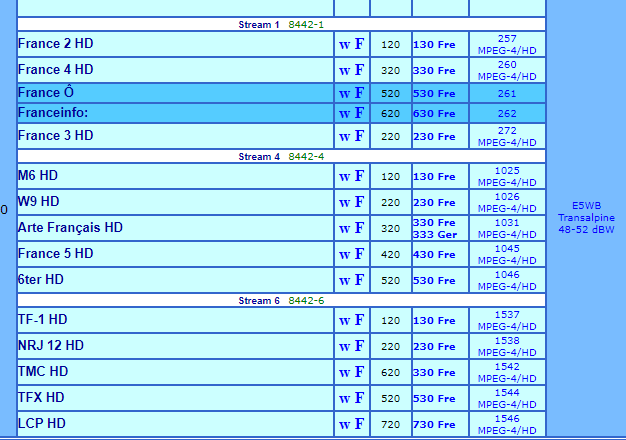This screenshot has height=440, width=626.
Task: Open the F link in Arte Français HD row
Action: 359,228
